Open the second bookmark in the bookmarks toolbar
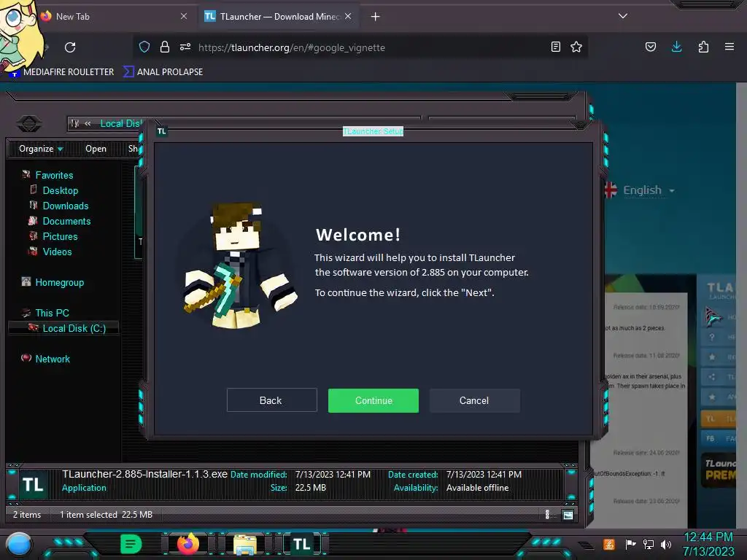Screen dimensions: 747x560 163,72
